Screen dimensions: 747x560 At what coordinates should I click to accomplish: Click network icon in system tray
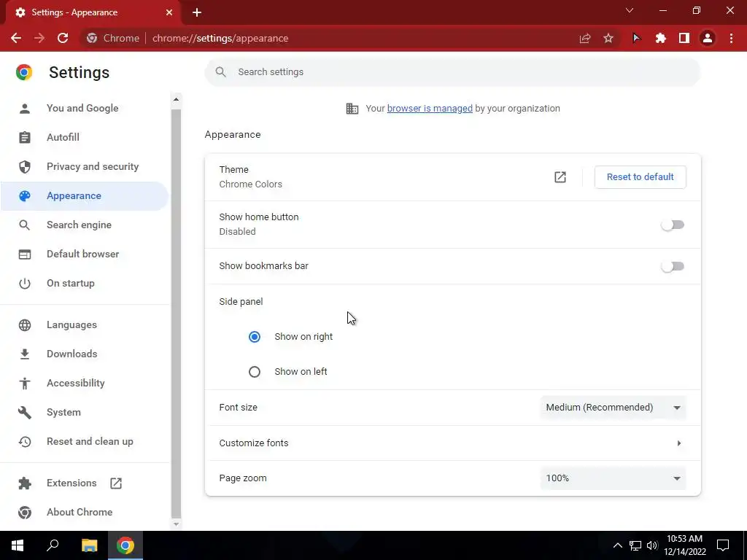[x=635, y=545]
